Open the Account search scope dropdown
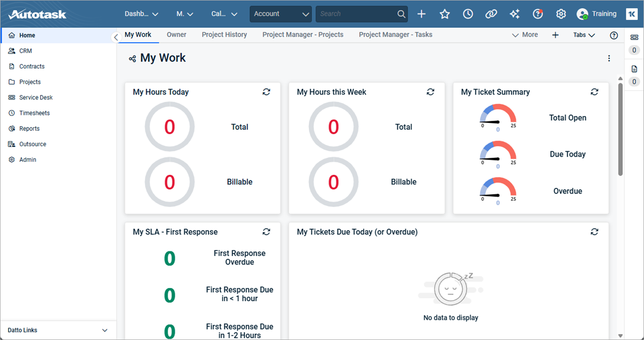644x340 pixels. coord(280,13)
